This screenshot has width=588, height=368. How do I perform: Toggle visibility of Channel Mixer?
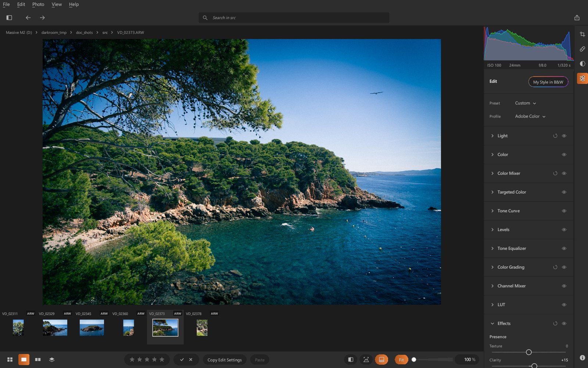click(x=564, y=286)
